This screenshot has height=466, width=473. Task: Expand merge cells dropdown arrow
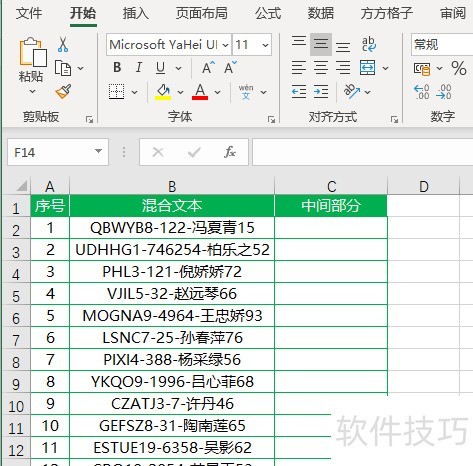pos(385,68)
